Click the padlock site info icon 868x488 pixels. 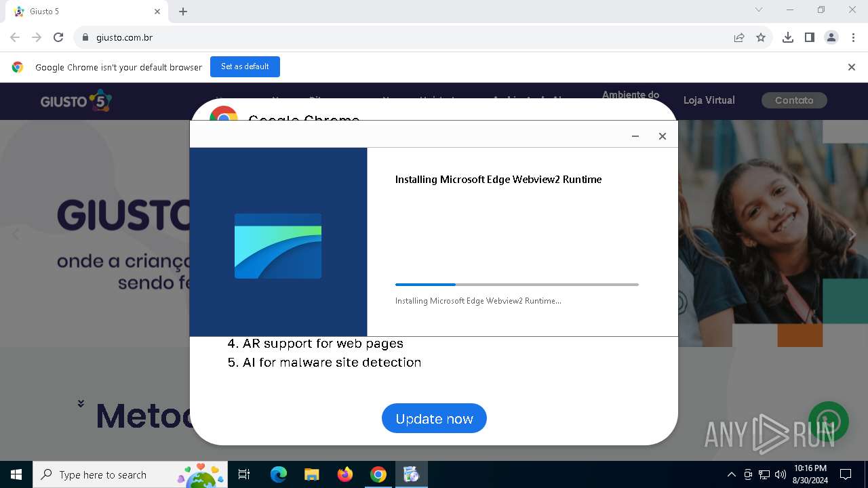(x=85, y=37)
